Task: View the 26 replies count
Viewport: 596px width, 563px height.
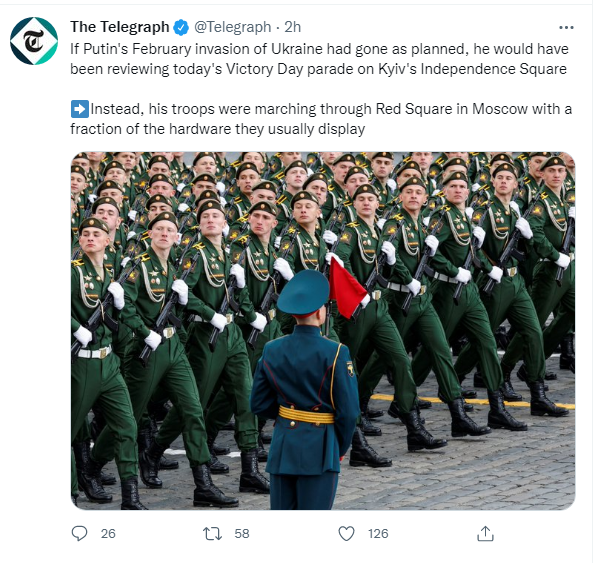Action: click(x=108, y=534)
